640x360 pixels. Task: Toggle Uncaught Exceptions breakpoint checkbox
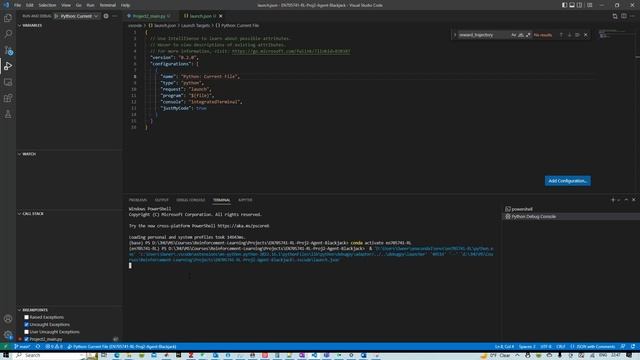click(27, 324)
